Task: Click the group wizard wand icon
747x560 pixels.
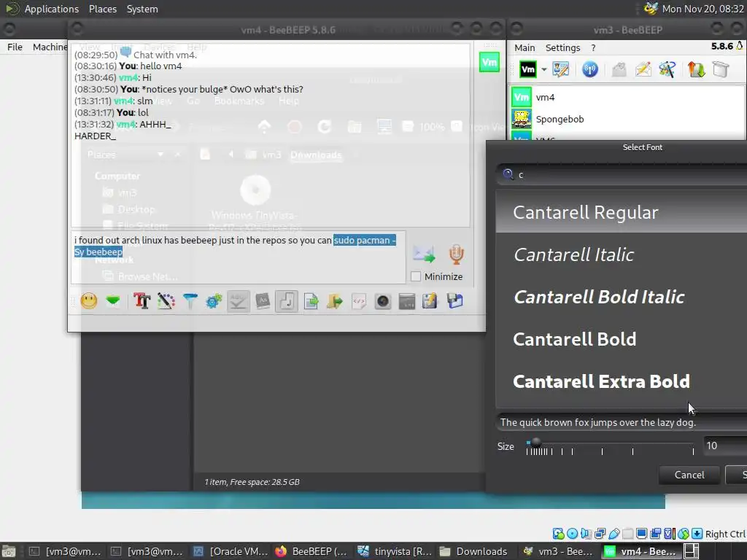Action: [667, 69]
